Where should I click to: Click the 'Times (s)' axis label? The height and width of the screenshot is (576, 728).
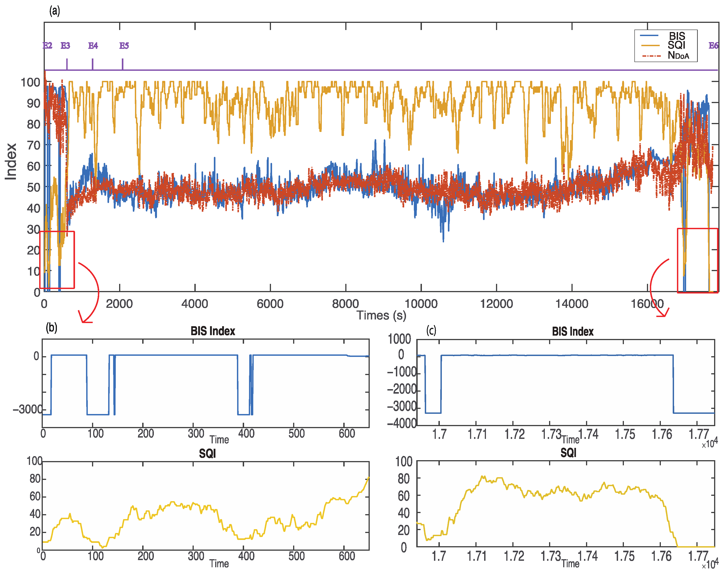(x=381, y=316)
